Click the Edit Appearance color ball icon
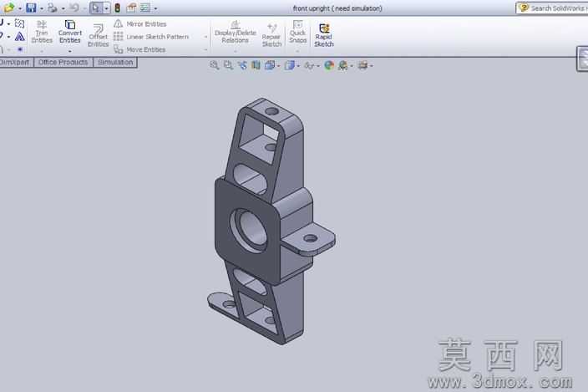Viewport: 588px width, 392px height. (x=329, y=65)
